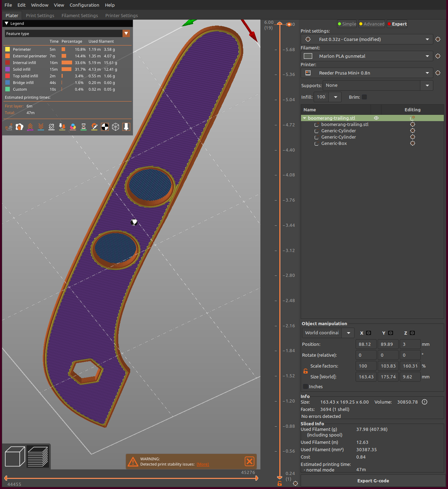
Task: Toggle the scale factors lock icon
Action: pyautogui.click(x=306, y=371)
